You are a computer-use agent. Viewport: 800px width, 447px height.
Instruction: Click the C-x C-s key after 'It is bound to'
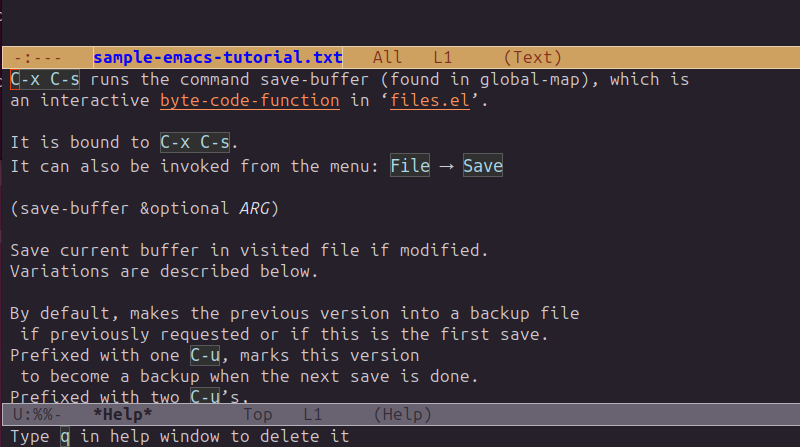[195, 144]
